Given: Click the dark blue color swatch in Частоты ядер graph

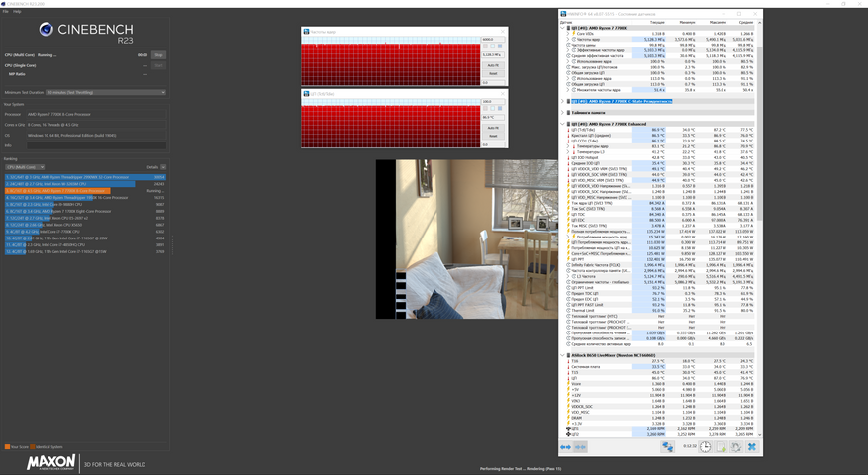Looking at the screenshot, I should 500,47.
